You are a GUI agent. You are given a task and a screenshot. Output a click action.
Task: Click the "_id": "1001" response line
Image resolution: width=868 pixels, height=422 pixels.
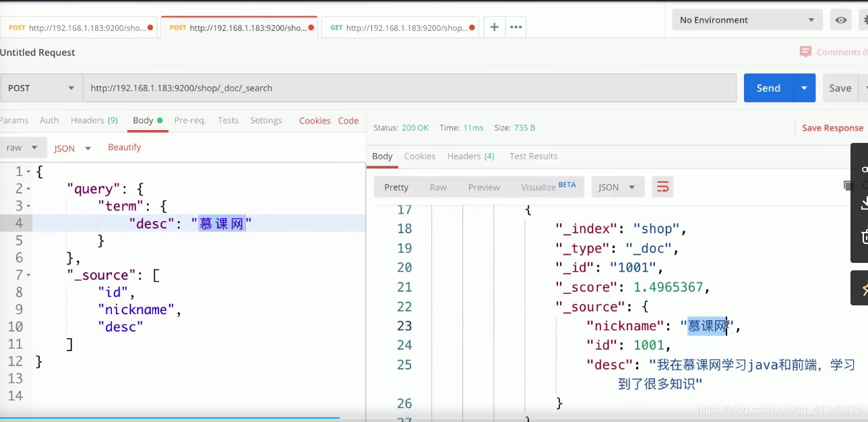tap(609, 268)
